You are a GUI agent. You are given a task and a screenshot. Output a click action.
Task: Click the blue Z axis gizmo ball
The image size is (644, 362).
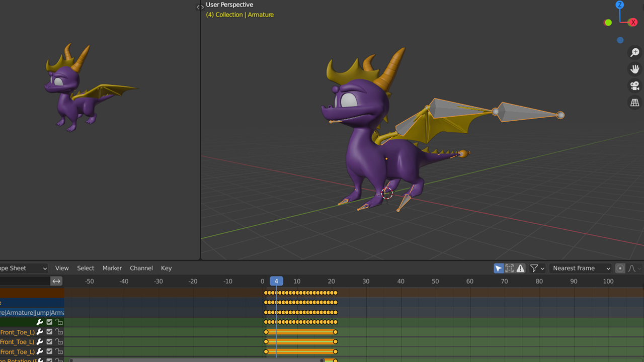620,5
